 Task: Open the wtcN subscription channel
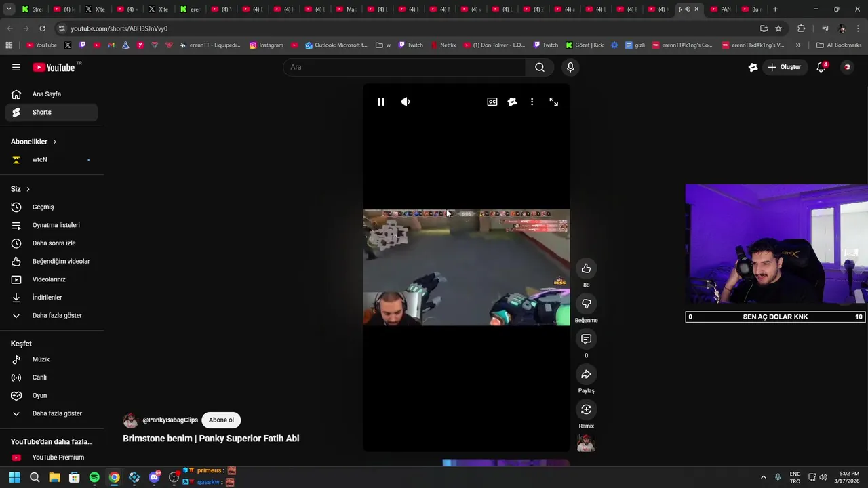[52, 159]
